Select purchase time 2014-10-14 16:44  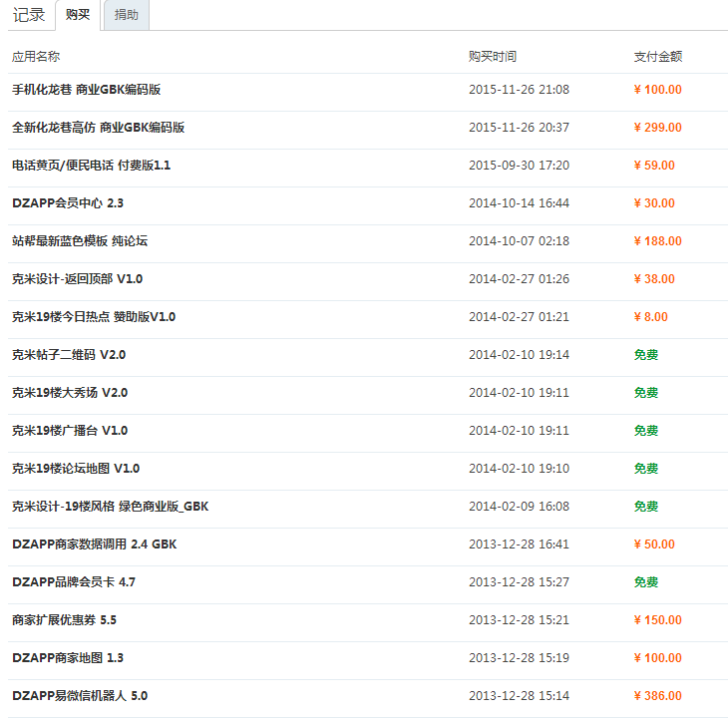(x=519, y=203)
